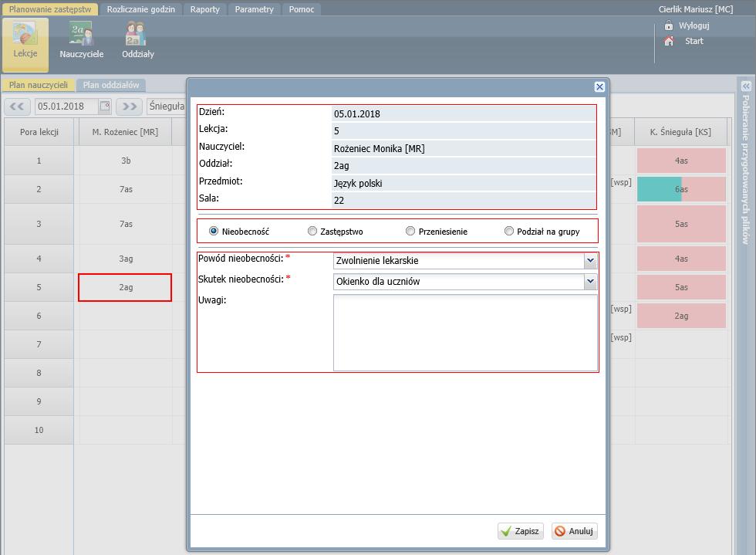The width and height of the screenshot is (756, 555).
Task: Open the Skutek nieobecności dropdown arrow
Action: (x=590, y=282)
